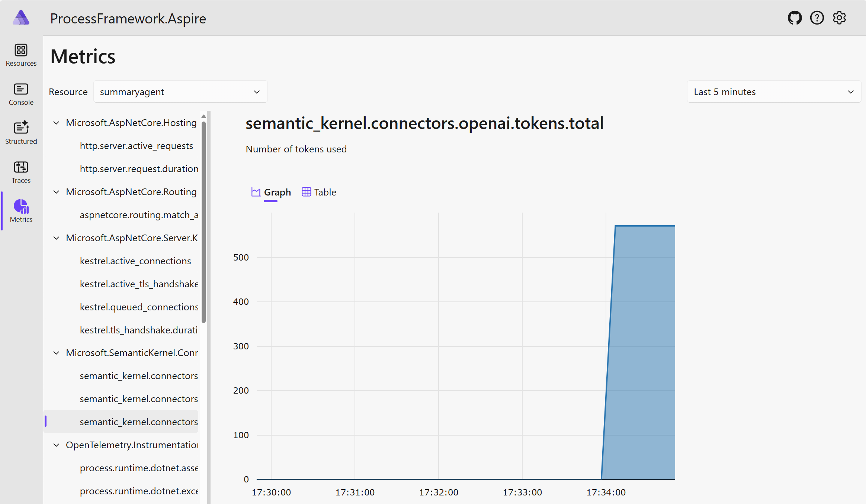Click the 17:30:00 time axis label

271,492
